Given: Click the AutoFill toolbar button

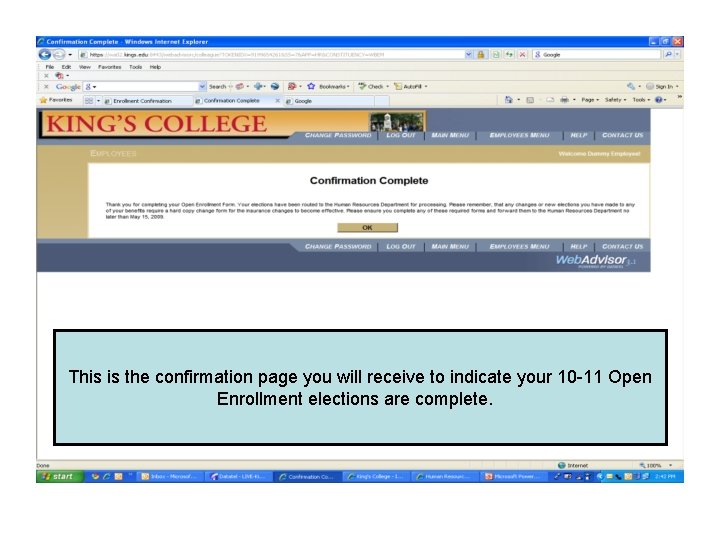Looking at the screenshot, I should pyautogui.click(x=411, y=86).
